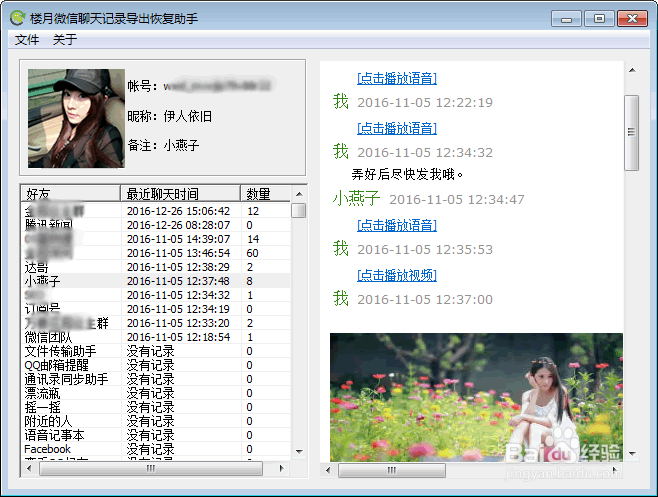Image resolution: width=658 pixels, height=497 pixels.
Task: Select the Facebook row
Action: pyautogui.click(x=155, y=449)
